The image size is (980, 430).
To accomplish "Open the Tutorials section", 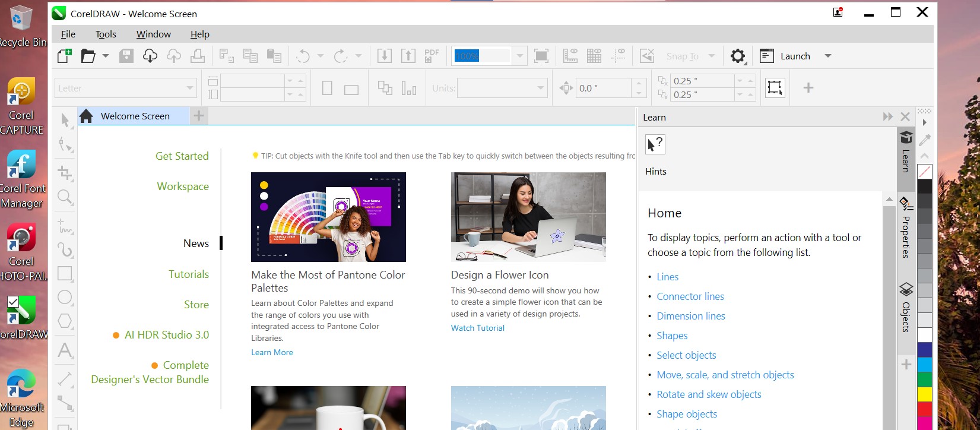I will pyautogui.click(x=188, y=274).
